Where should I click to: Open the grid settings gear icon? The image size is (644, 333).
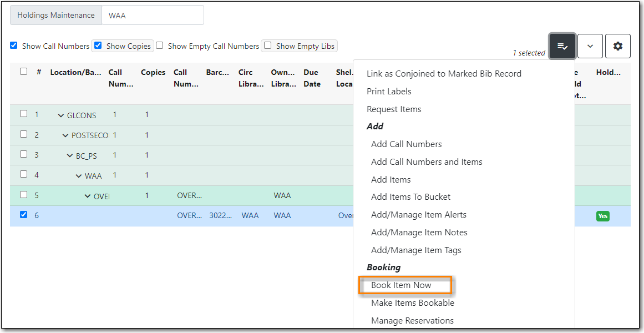pos(617,46)
